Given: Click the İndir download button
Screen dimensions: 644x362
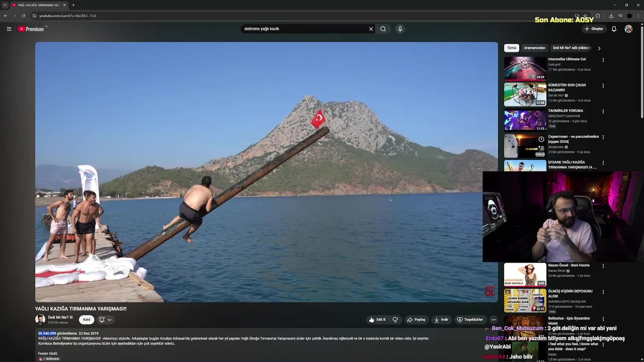Looking at the screenshot, I should tap(441, 320).
